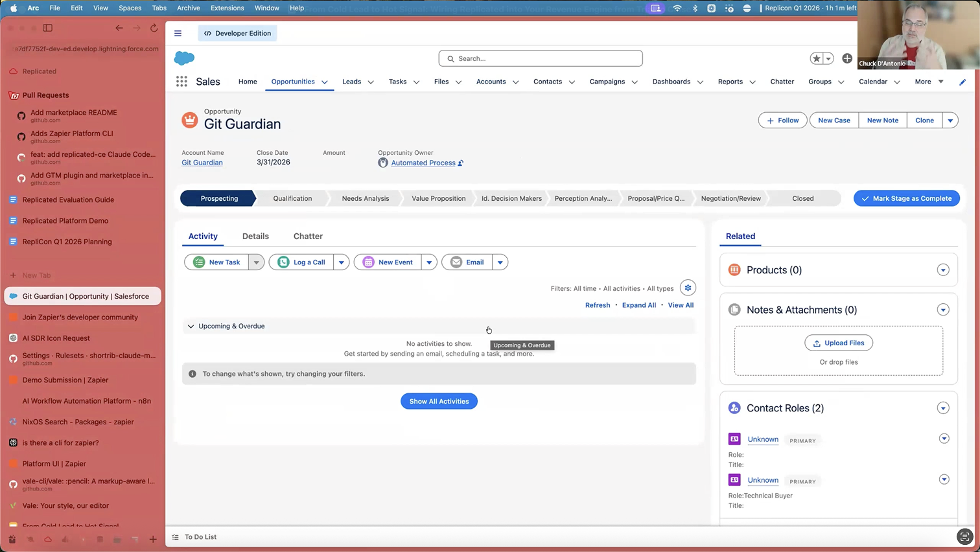Screen dimensions: 980x552
Task: Open the chat icon in the bottom right corner
Action: 964,536
